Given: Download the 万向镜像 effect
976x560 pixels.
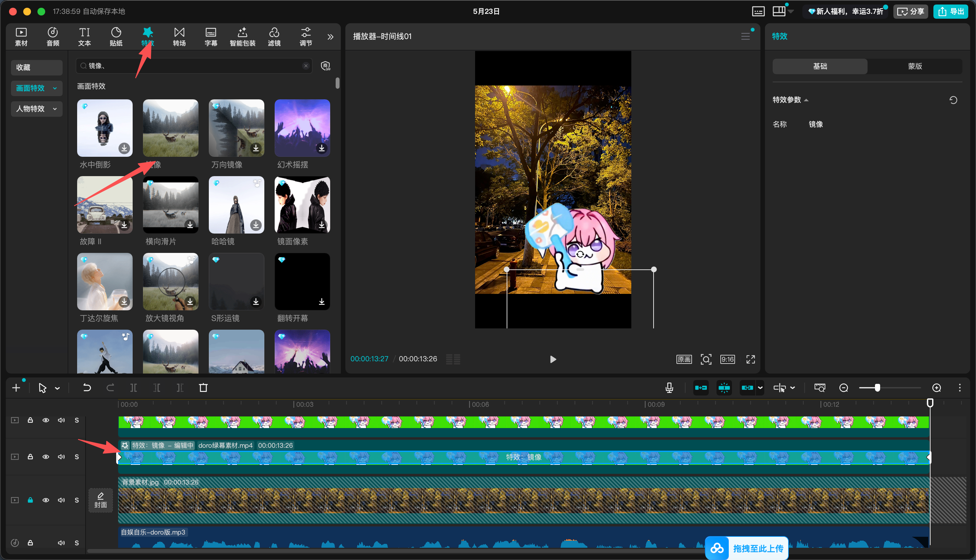Looking at the screenshot, I should pyautogui.click(x=256, y=148).
